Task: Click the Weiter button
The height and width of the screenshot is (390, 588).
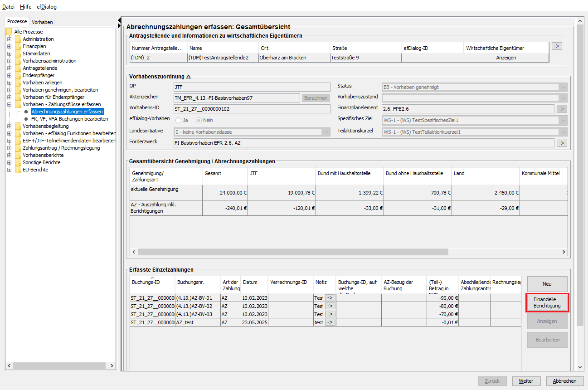Action: [526, 381]
